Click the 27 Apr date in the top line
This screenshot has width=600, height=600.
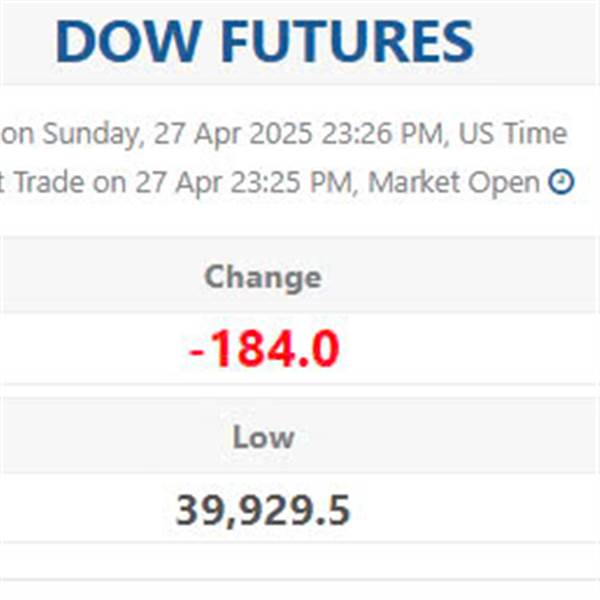tap(197, 135)
